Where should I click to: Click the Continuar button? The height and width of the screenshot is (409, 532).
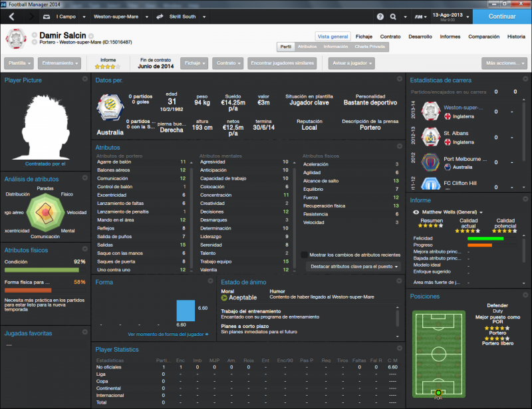point(502,17)
